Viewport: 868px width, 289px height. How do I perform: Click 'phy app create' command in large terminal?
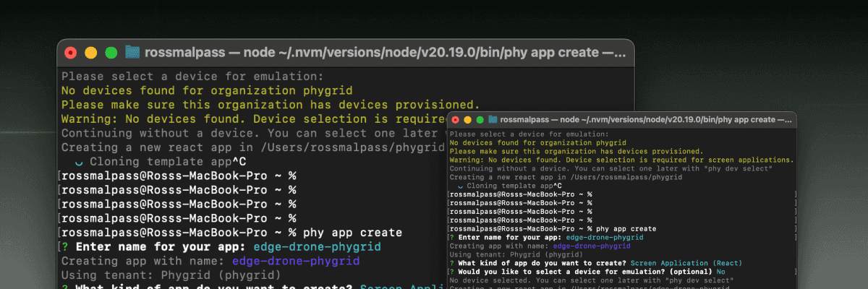(352, 233)
